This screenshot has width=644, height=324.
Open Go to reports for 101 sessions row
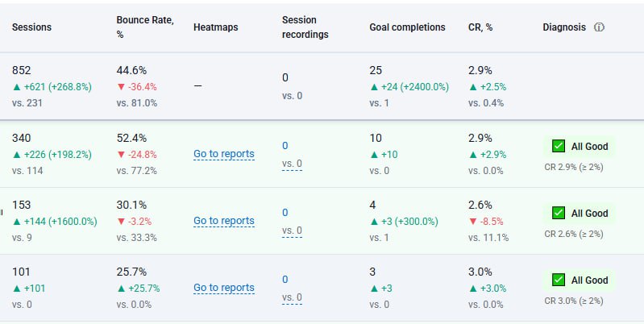(x=224, y=288)
